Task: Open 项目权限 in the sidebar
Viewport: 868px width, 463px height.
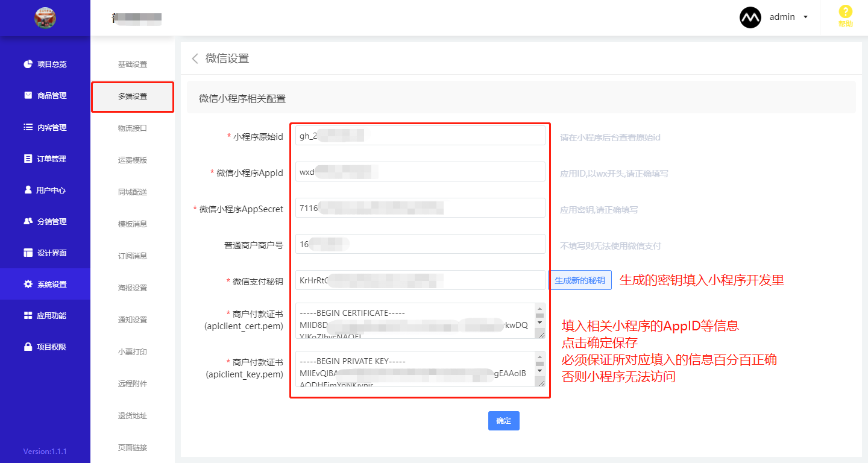Action: pyautogui.click(x=45, y=347)
